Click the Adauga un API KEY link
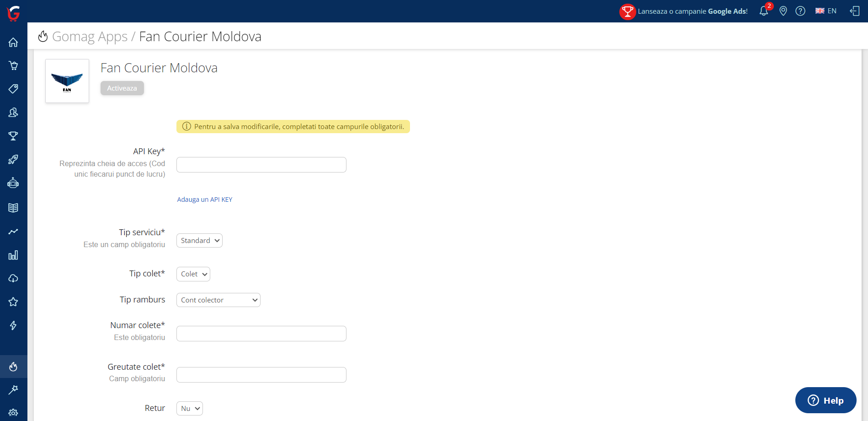This screenshot has height=421, width=868. [205, 200]
